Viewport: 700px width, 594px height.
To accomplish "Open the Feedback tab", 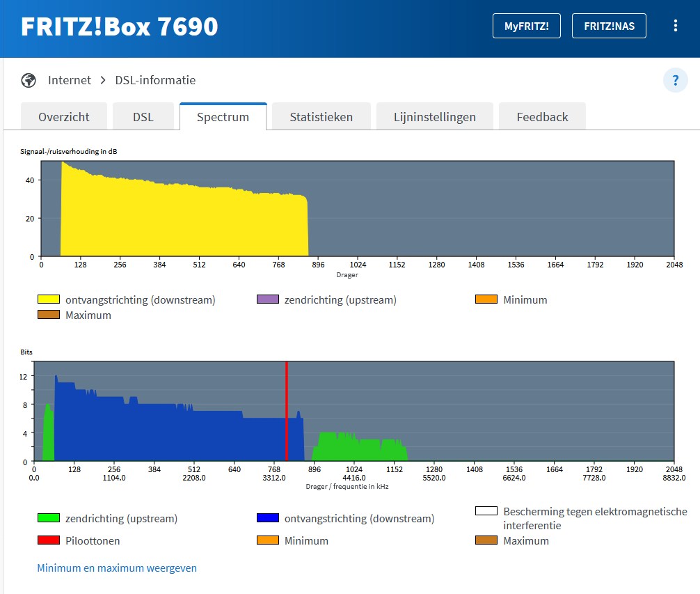I will (542, 117).
